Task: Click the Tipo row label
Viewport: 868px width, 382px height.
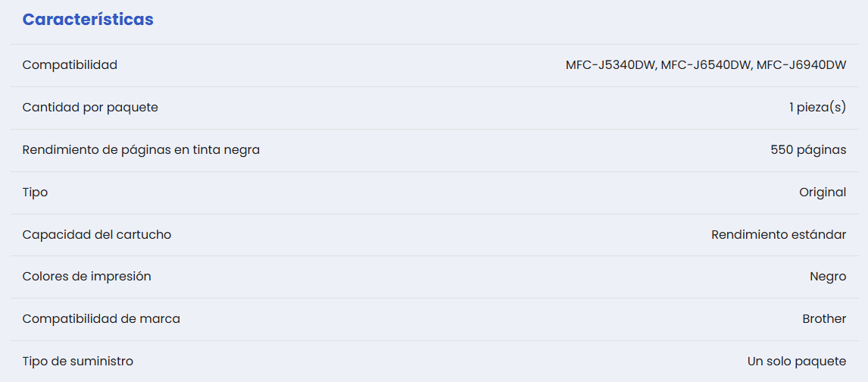Action: pyautogui.click(x=35, y=193)
